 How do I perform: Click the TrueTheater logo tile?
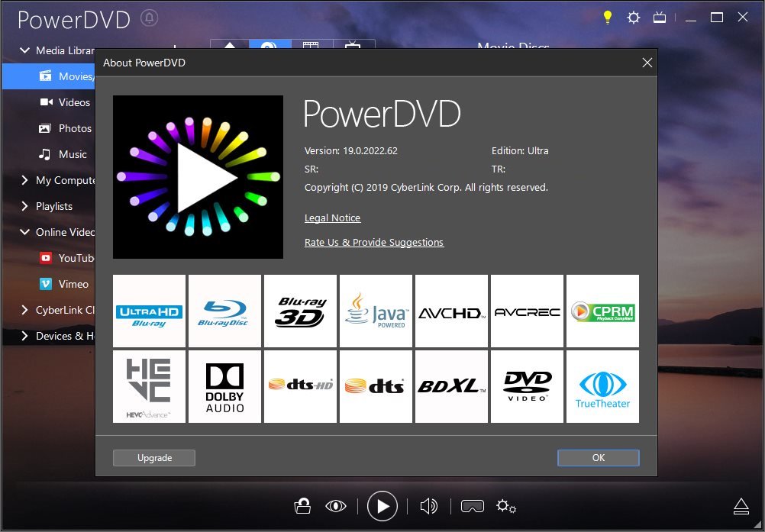pos(602,386)
